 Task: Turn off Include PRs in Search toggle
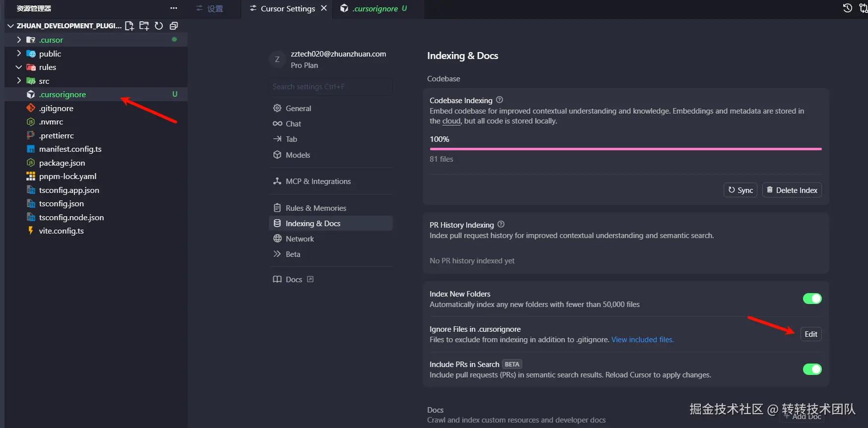click(x=812, y=369)
